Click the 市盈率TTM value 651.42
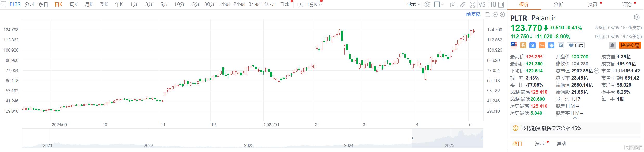 click(x=632, y=71)
